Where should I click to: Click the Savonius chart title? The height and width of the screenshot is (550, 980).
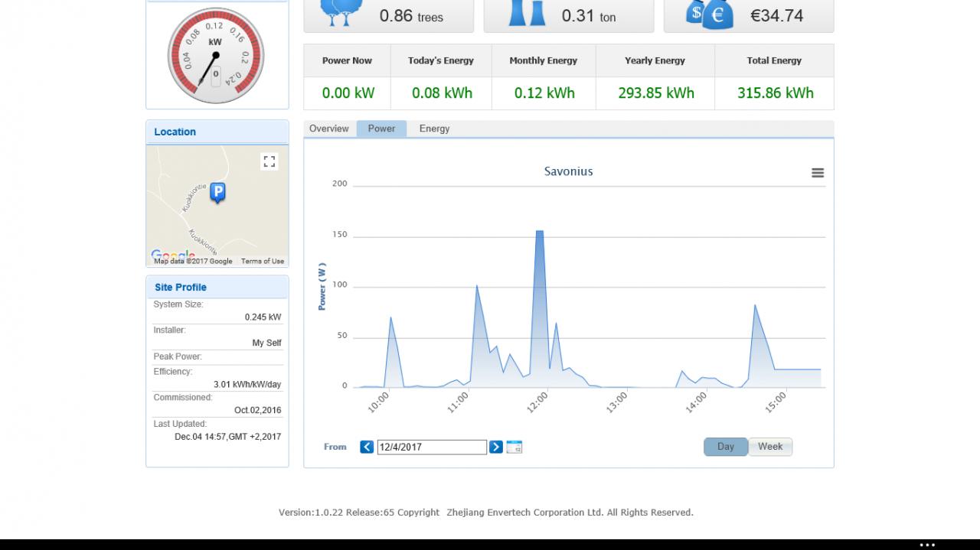(x=569, y=171)
